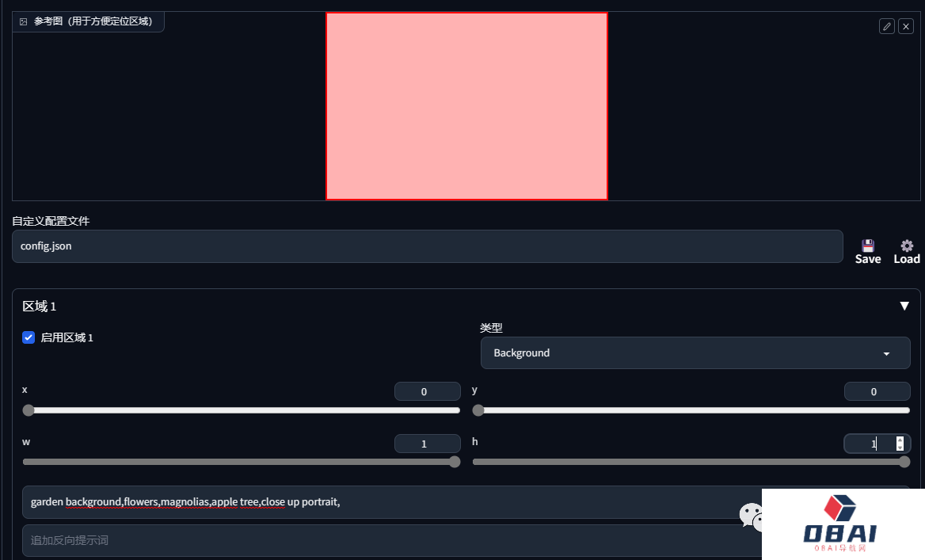
Task: Click the x numeric value box
Action: (427, 391)
